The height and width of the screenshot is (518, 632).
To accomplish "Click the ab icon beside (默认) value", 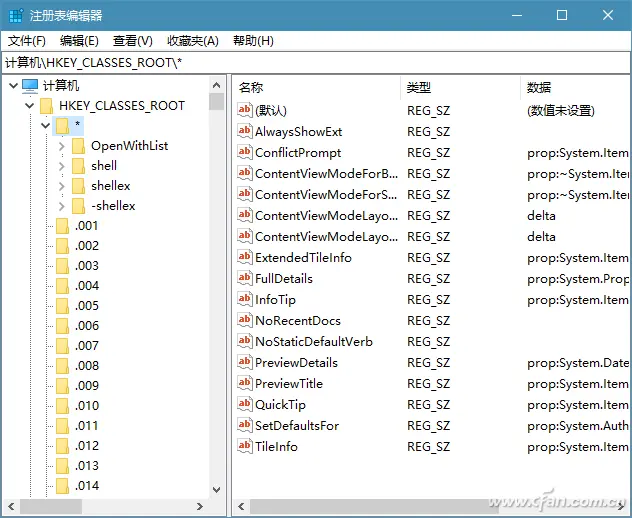I will [x=245, y=110].
